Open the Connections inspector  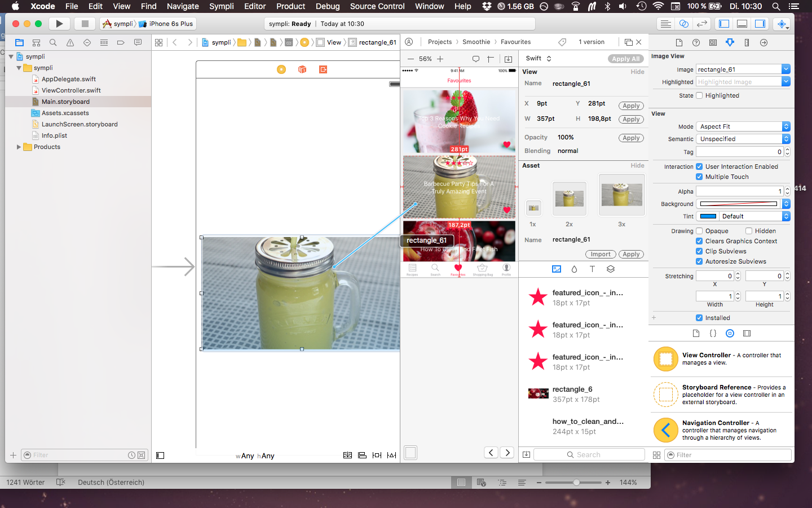click(764, 42)
